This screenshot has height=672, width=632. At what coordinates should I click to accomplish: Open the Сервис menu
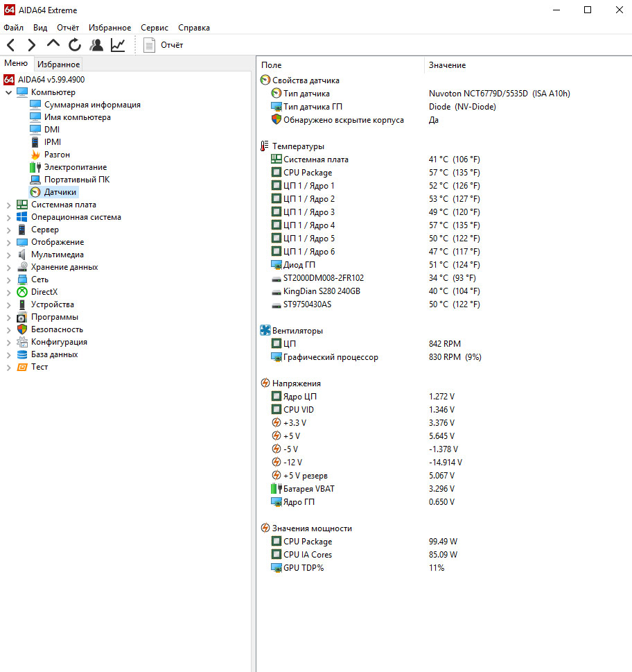155,28
